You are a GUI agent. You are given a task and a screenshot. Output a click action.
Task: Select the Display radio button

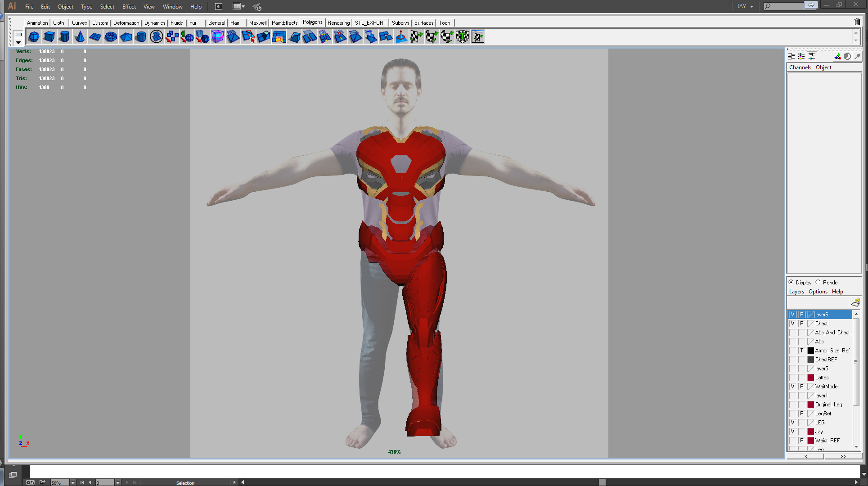pyautogui.click(x=791, y=282)
